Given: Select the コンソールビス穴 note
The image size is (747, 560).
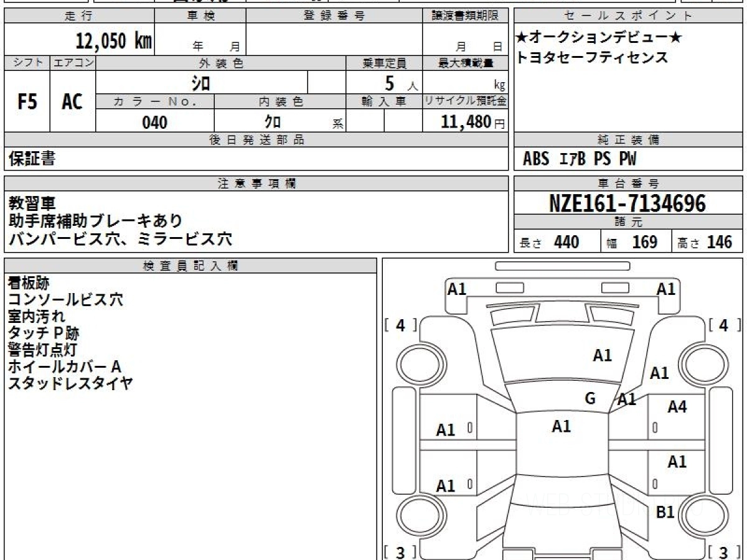Looking at the screenshot, I should tap(65, 300).
